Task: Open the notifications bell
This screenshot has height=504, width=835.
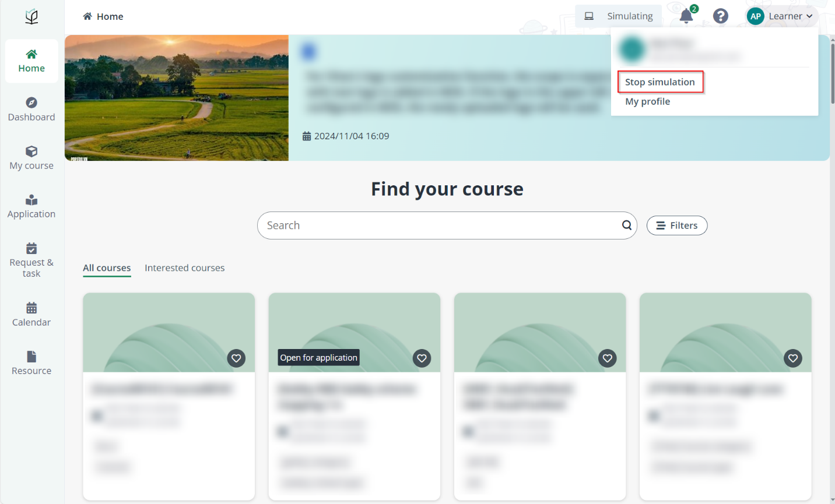Action: (x=686, y=16)
